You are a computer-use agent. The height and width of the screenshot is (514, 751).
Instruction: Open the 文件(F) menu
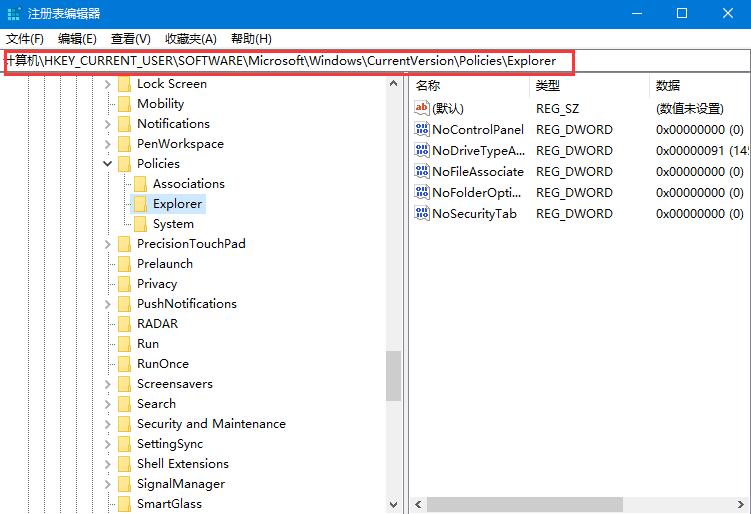(x=25, y=39)
